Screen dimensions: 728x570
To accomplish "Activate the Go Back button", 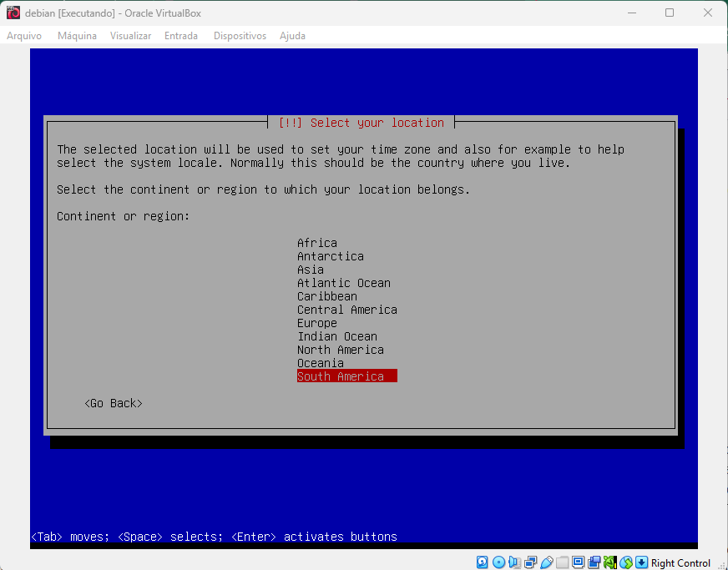I will [x=114, y=403].
